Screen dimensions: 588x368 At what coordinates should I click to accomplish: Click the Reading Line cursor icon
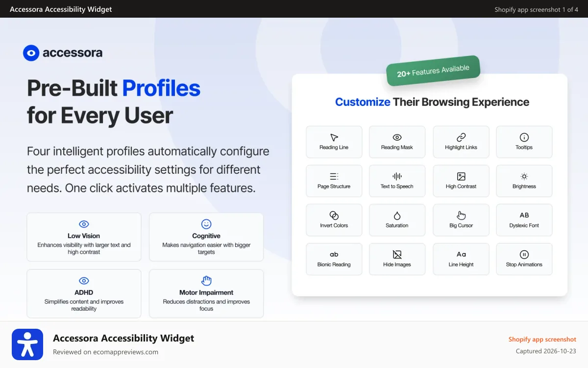pos(334,137)
